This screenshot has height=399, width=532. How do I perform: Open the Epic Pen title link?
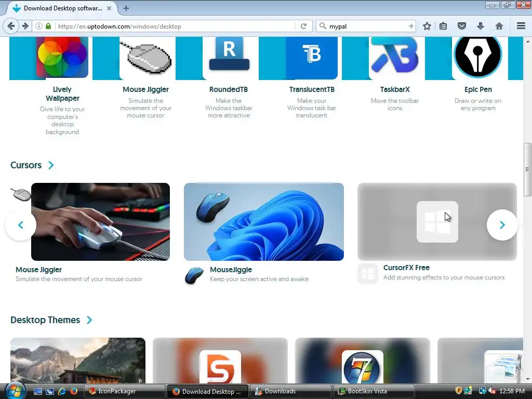pyautogui.click(x=478, y=89)
